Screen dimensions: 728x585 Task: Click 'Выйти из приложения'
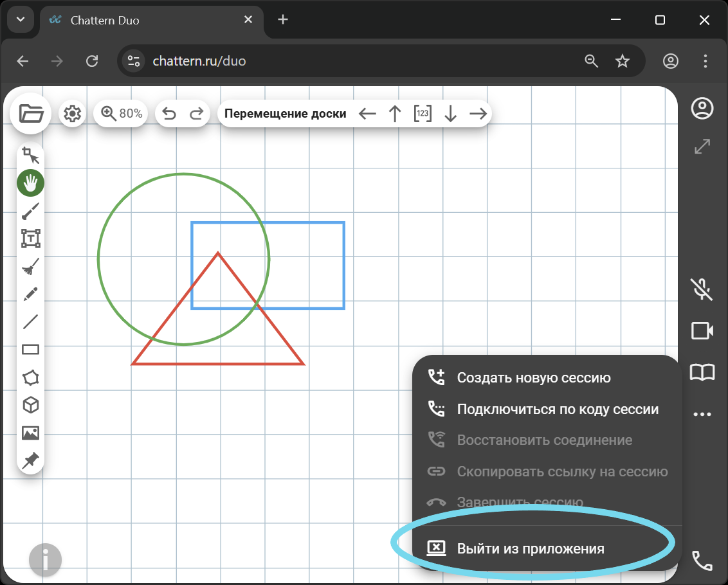point(530,548)
